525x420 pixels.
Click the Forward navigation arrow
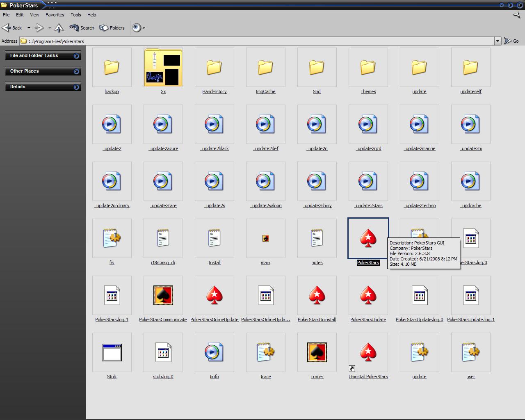point(39,28)
